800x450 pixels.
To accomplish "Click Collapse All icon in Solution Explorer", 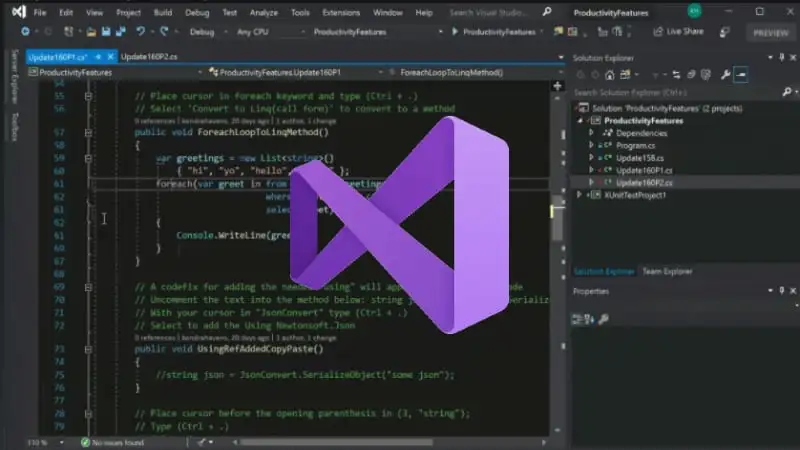I will [691, 75].
